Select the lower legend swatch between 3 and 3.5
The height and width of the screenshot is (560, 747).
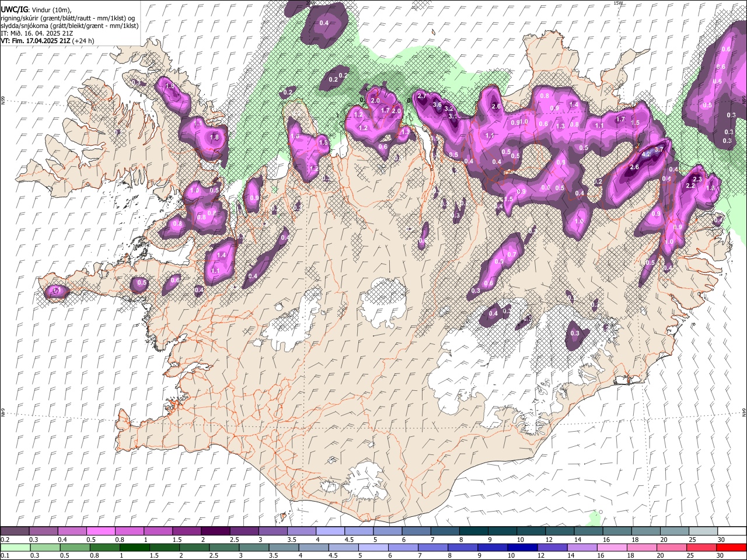point(254,547)
